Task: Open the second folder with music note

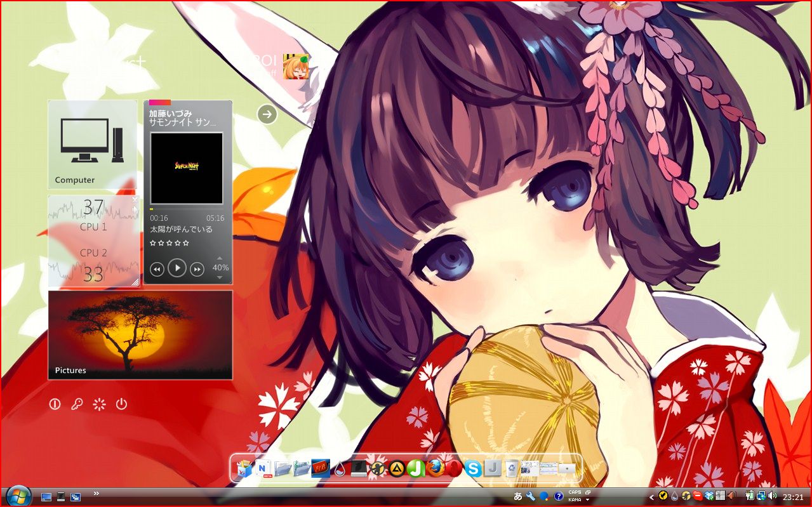Action: tap(302, 468)
